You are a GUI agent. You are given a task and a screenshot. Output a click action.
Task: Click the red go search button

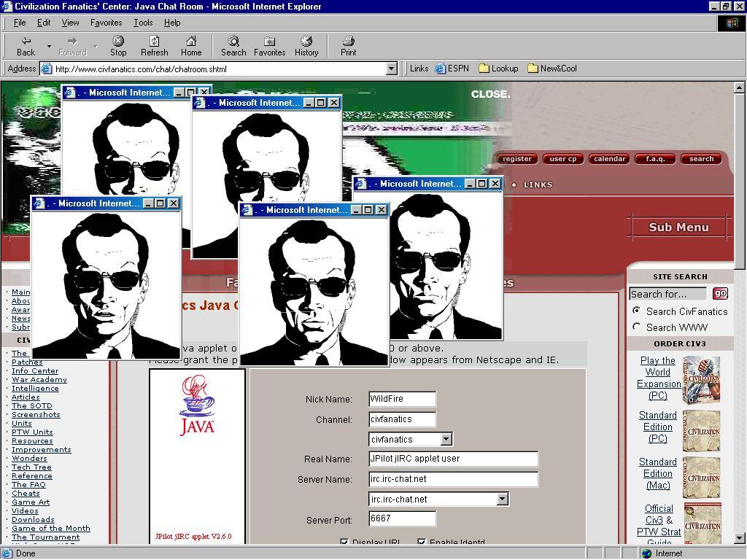point(720,293)
